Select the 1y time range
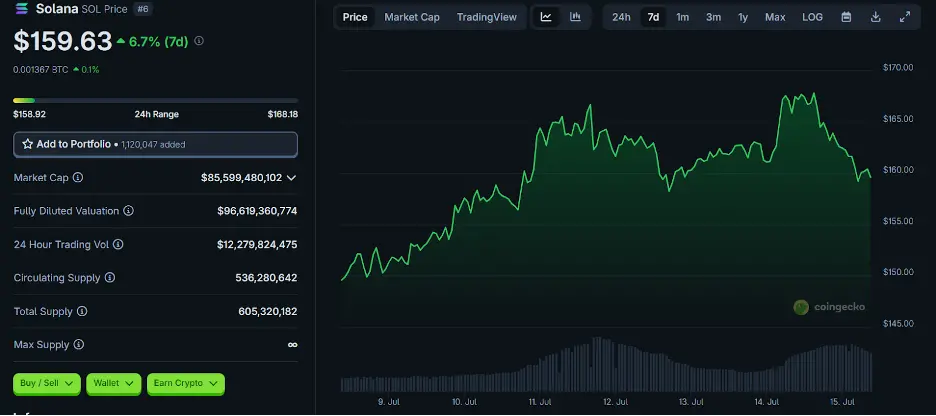936x416 pixels. (743, 17)
